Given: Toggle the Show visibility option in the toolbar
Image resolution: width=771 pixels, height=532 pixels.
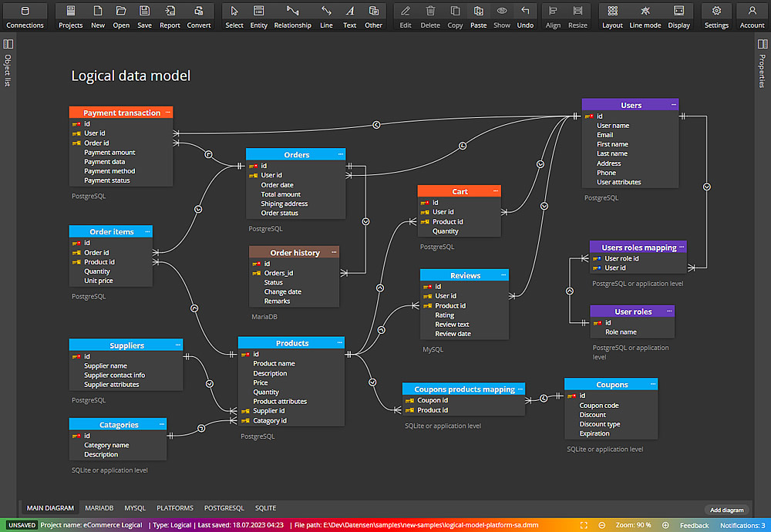Looking at the screenshot, I should [x=501, y=15].
